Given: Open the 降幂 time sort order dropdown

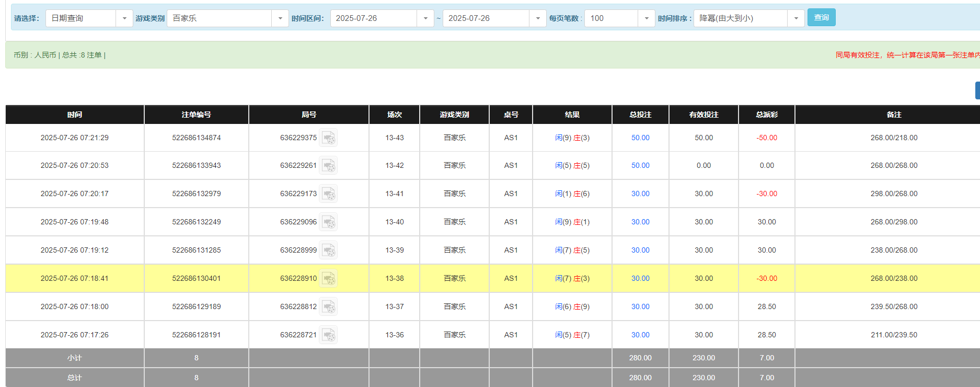Looking at the screenshot, I should point(795,18).
